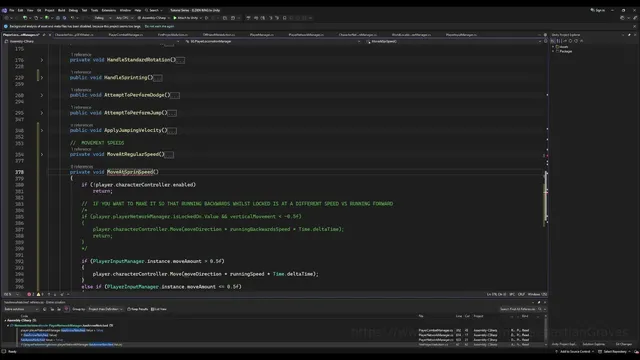Viewport: 640px width, 360px height.
Task: Click the errors count indicator
Action: click(30, 294)
